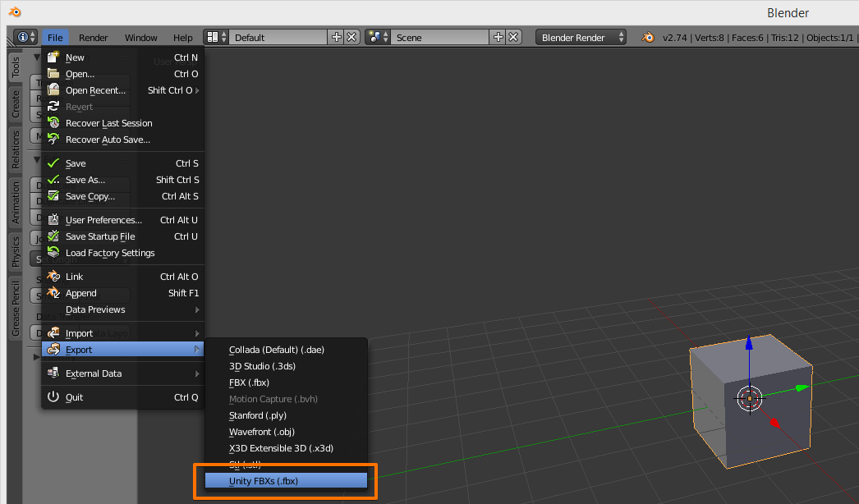Click the New file icon
This screenshot has width=859, height=504.
pyautogui.click(x=53, y=57)
